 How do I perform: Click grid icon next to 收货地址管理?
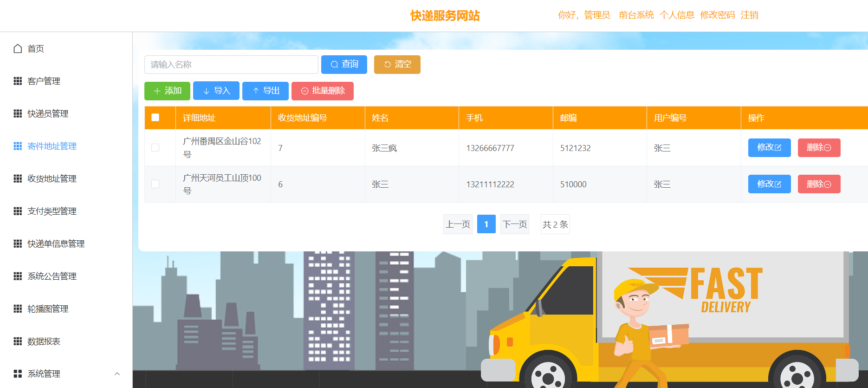coord(18,178)
